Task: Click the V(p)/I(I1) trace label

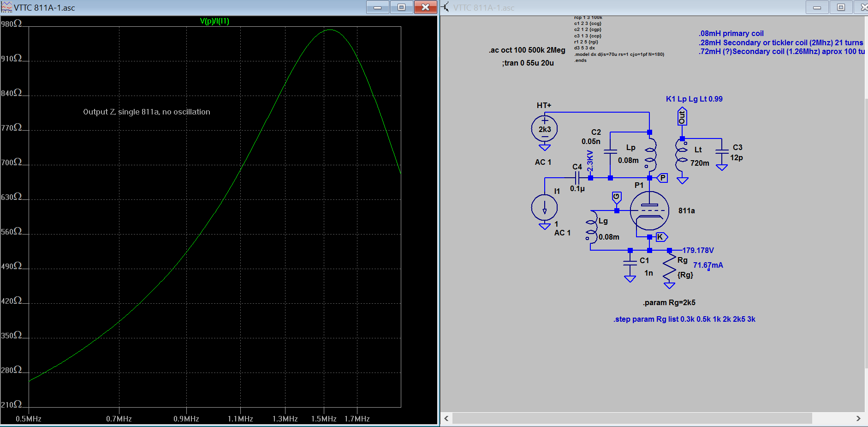Action: coord(214,21)
